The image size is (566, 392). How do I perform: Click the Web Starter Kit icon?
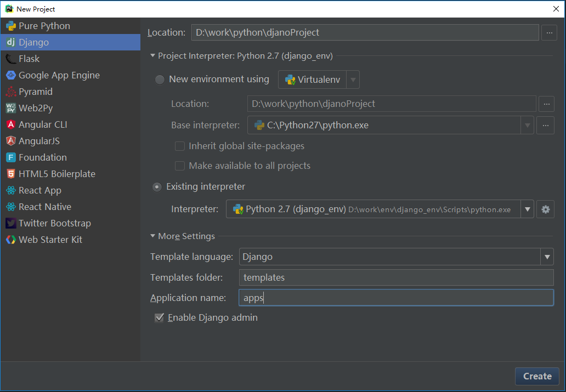click(11, 240)
